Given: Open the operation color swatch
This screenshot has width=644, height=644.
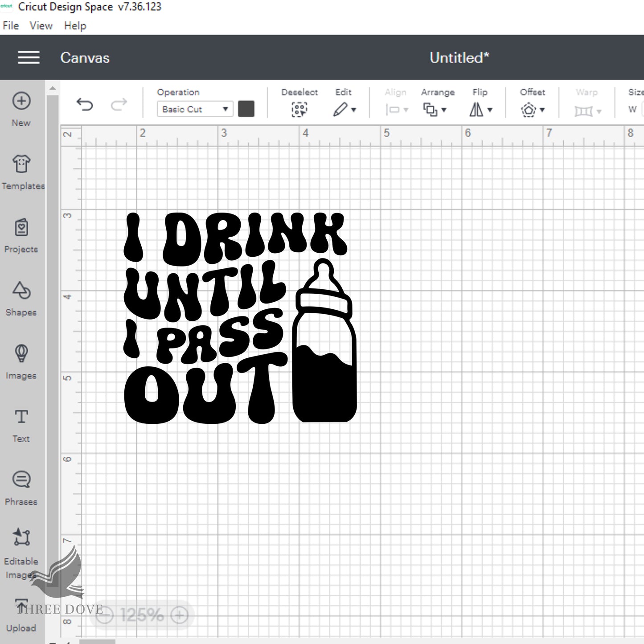Looking at the screenshot, I should tap(246, 109).
